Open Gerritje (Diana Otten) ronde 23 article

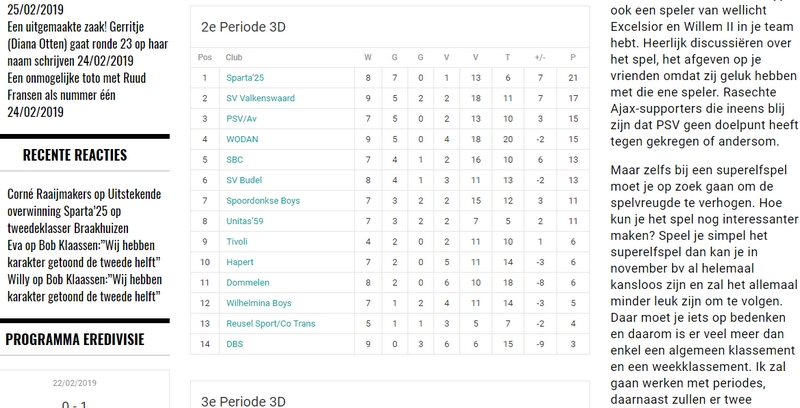click(87, 43)
